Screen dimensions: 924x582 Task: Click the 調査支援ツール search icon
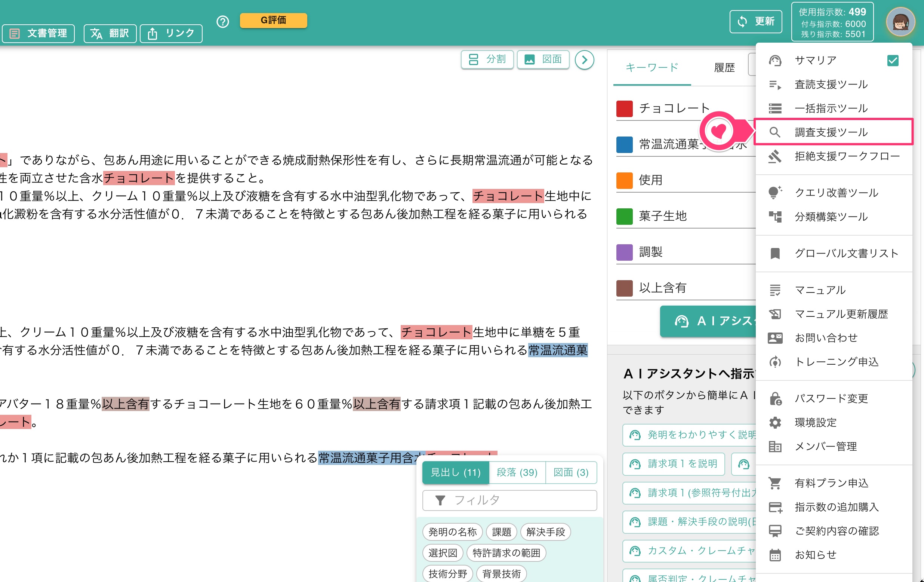pos(775,132)
